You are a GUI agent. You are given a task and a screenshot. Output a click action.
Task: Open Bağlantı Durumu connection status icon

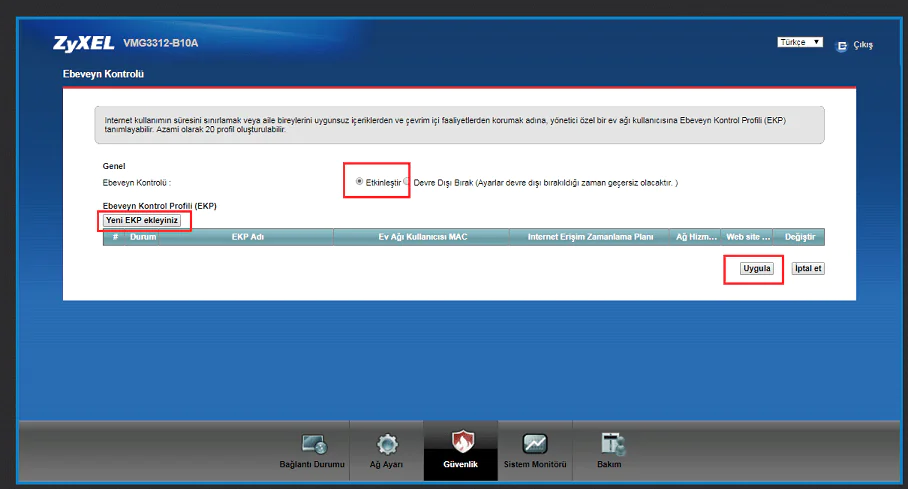(314, 444)
